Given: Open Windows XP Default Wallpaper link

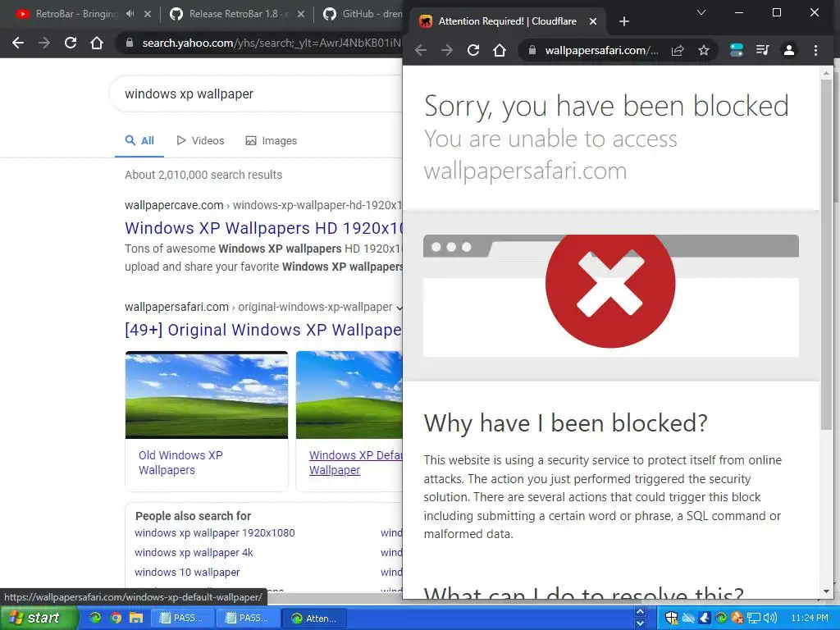Looking at the screenshot, I should pos(355,463).
